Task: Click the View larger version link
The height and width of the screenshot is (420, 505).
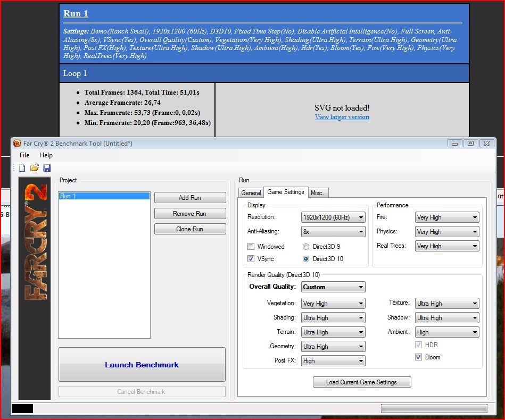Action: pos(342,117)
